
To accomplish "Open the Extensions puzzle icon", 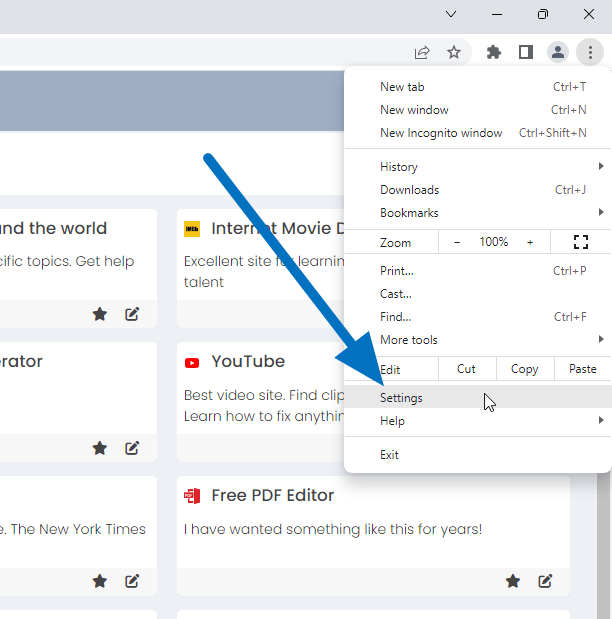I will point(494,52).
